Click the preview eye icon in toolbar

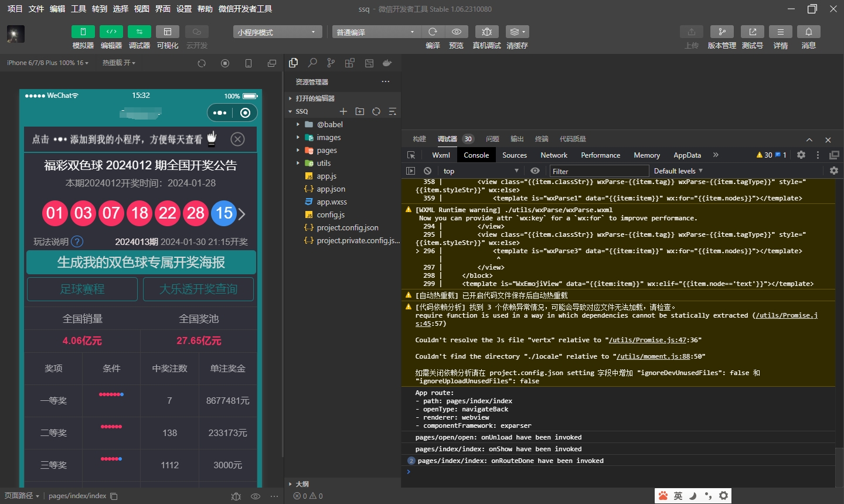(x=456, y=32)
